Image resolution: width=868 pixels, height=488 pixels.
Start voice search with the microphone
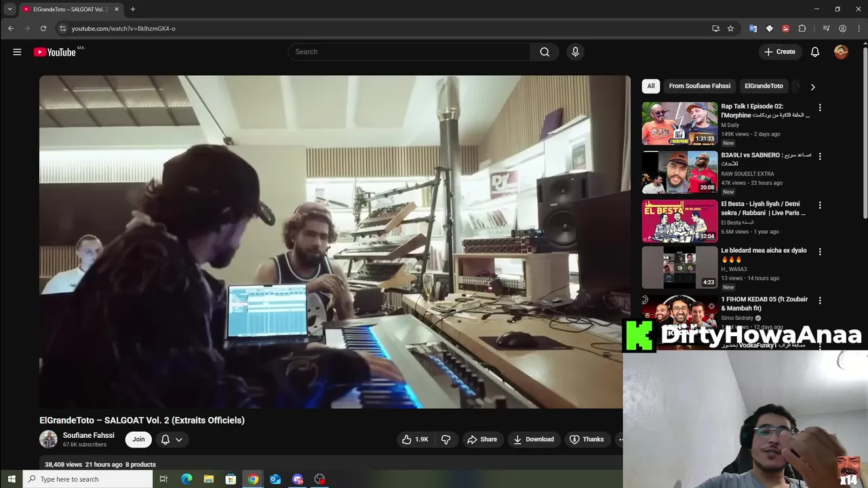point(575,52)
